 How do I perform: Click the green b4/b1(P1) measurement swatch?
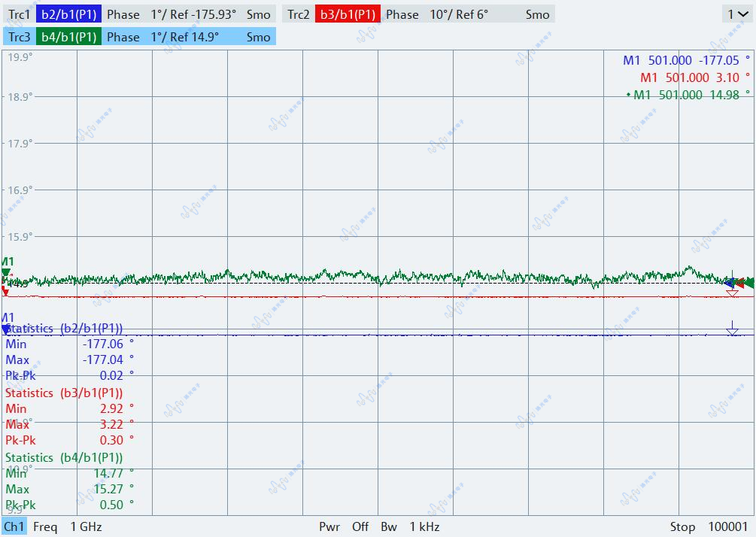[x=68, y=37]
